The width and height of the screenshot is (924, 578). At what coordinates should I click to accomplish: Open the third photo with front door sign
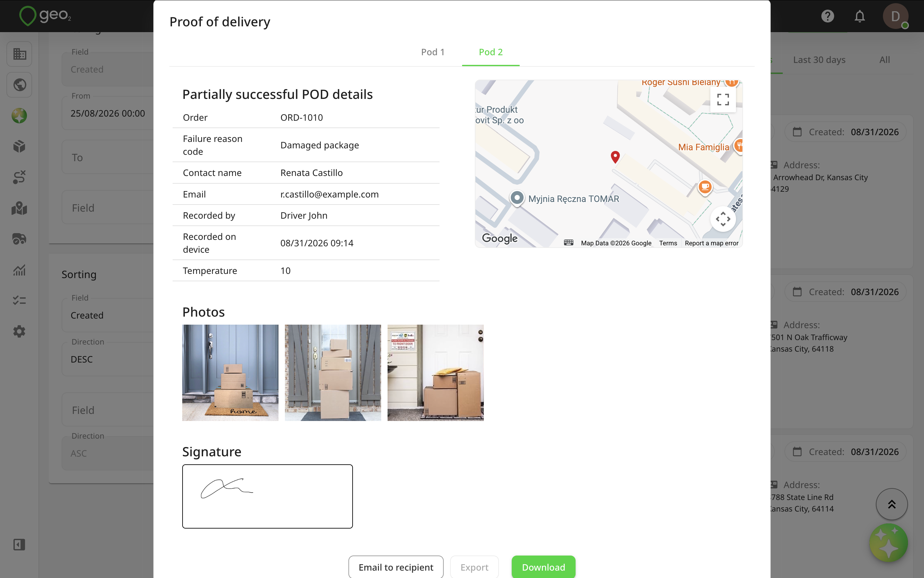point(435,373)
